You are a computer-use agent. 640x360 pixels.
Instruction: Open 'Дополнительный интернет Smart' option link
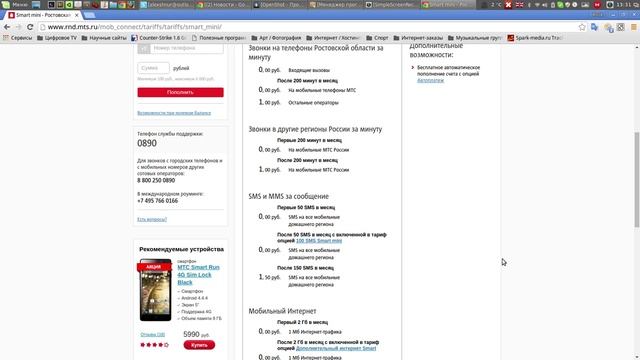click(x=336, y=348)
